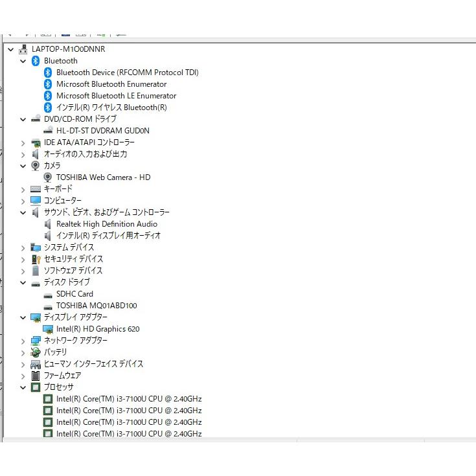
Task: Select the first i3-7100U processor entry
Action: coord(129,399)
